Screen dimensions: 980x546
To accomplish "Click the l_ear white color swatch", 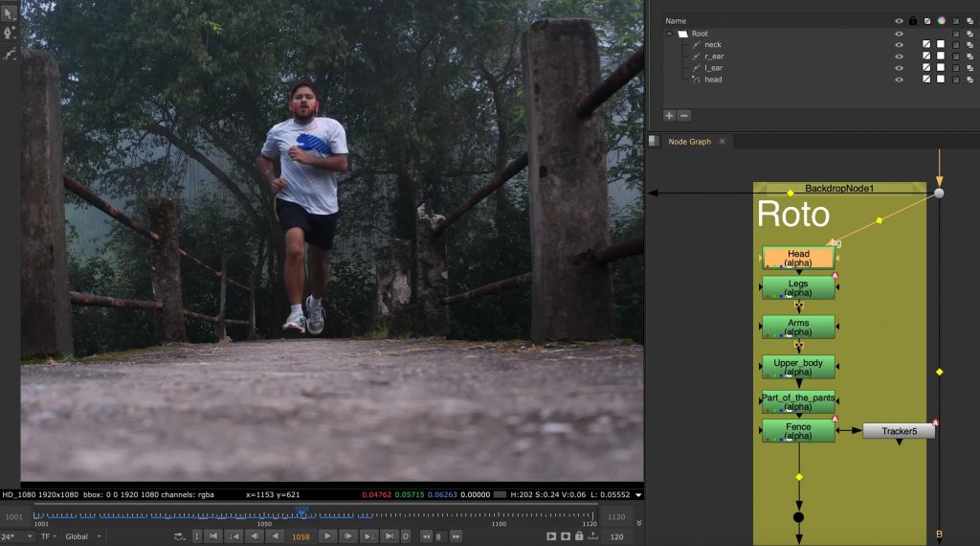I will pyautogui.click(x=941, y=68).
